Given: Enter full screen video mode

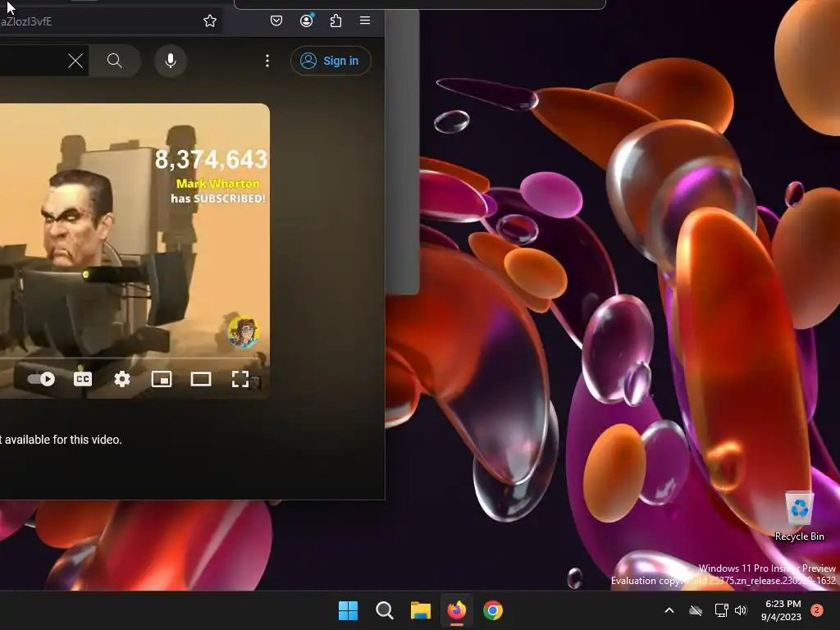Looking at the screenshot, I should 240,379.
